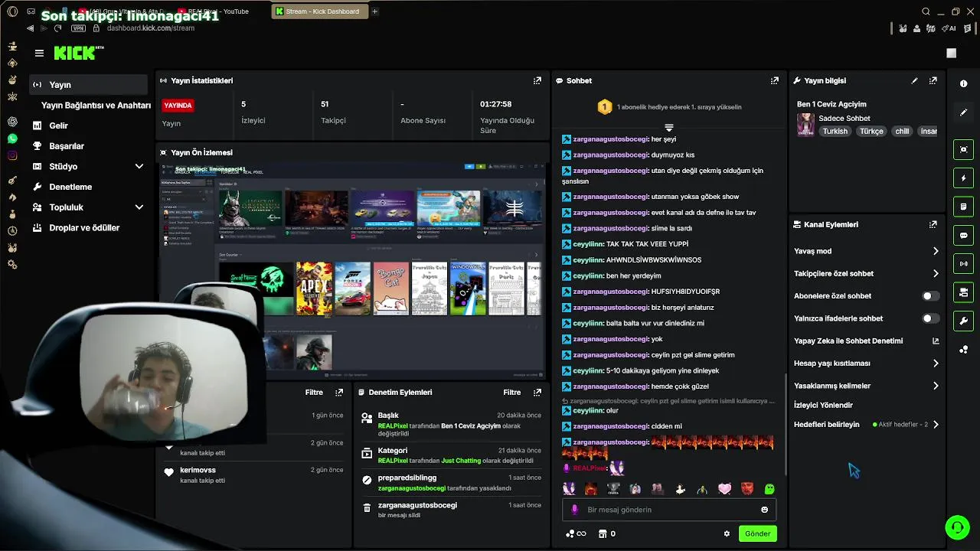Screen dimensions: 980x551
Task: Click the Sadece Sohbet category thumbnail
Action: tap(805, 125)
